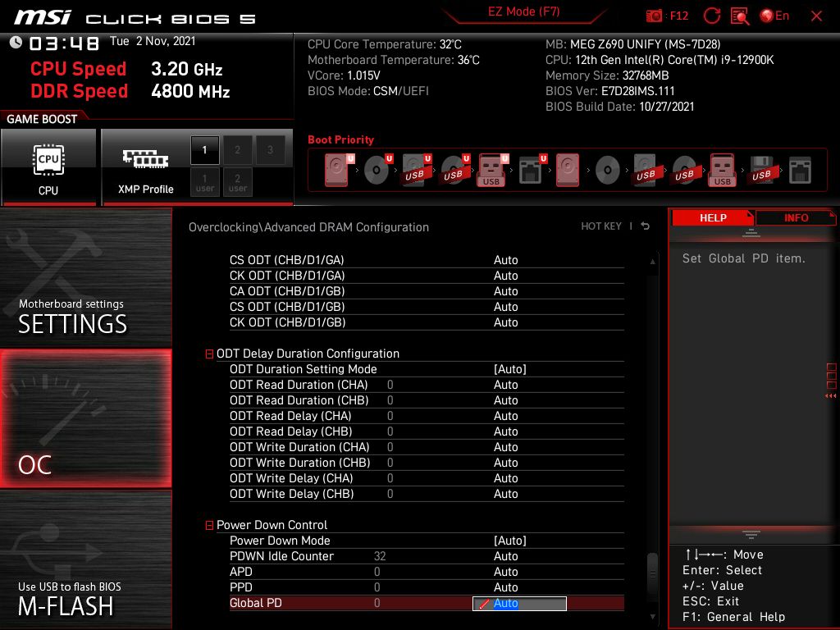Switch to the HELP tab

pyautogui.click(x=713, y=218)
